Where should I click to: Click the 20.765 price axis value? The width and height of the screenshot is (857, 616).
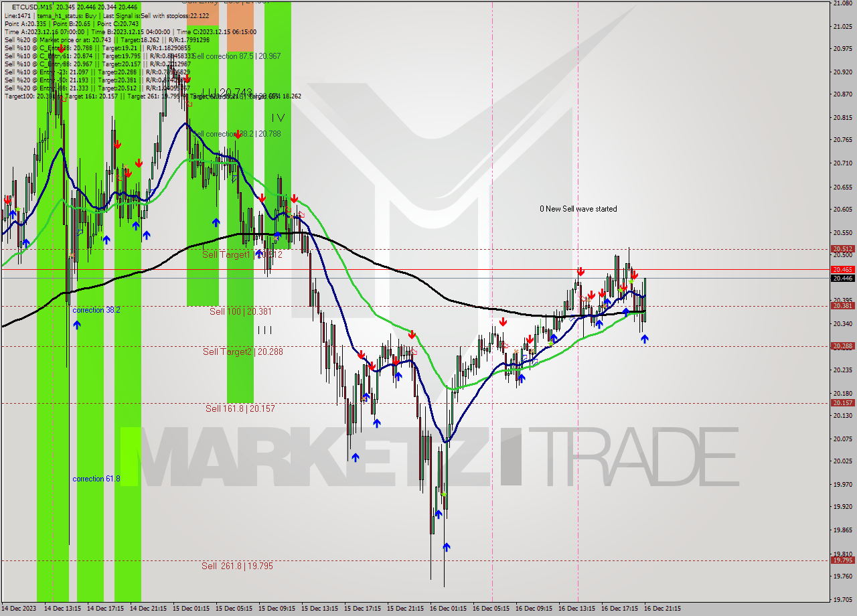click(x=842, y=140)
